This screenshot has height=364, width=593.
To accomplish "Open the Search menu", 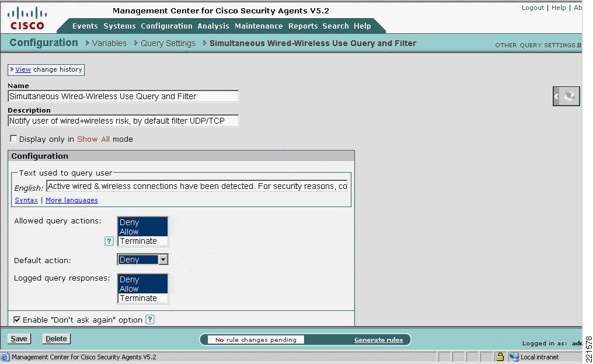I will 336,26.
